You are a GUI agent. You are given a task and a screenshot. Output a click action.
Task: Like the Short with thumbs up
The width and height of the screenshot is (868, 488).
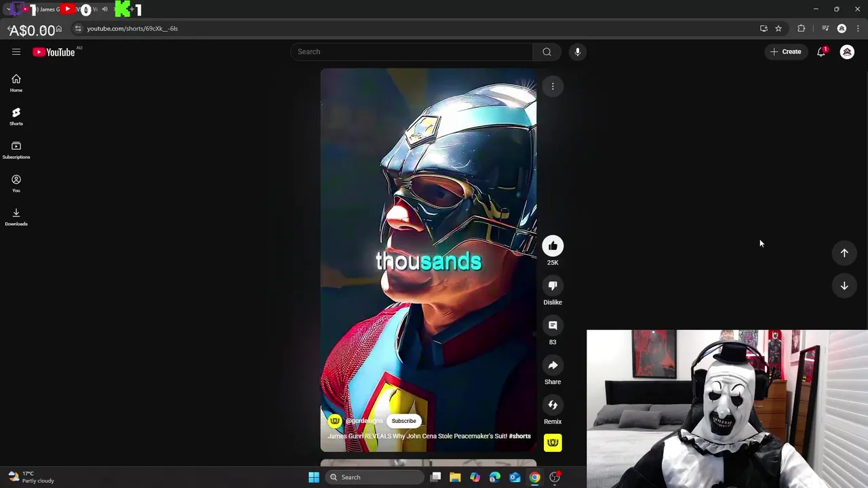[x=553, y=246]
